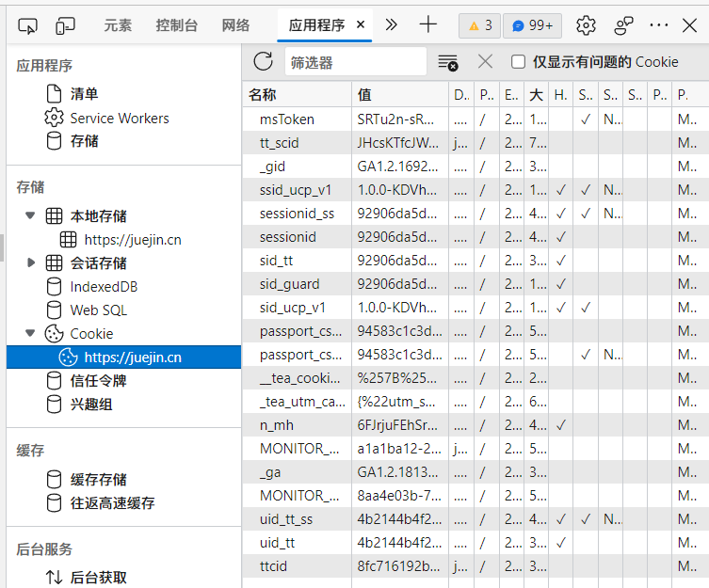Collapse the Cookie tree node

pyautogui.click(x=30, y=333)
